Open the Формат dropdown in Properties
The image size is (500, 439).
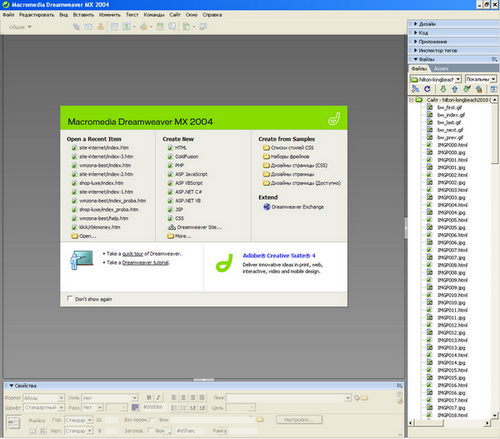coord(44,398)
